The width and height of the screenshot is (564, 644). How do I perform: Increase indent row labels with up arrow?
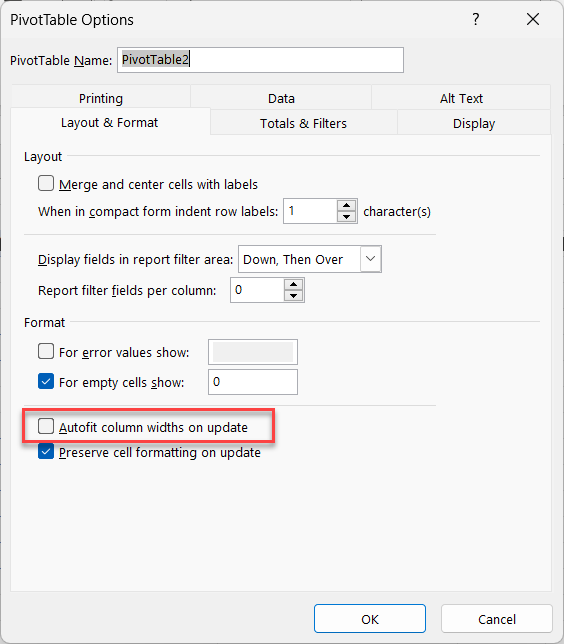[x=347, y=205]
